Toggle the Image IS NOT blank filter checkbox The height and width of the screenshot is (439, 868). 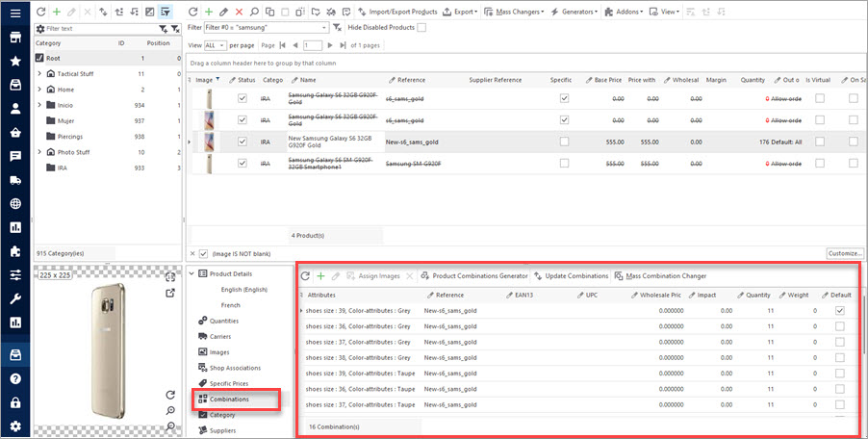point(203,253)
